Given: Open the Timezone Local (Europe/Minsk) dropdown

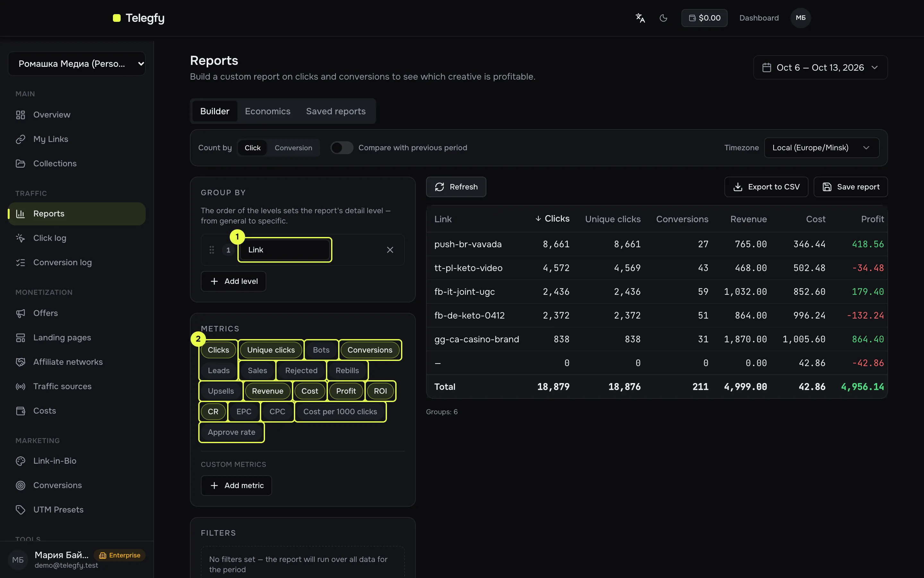Looking at the screenshot, I should click(x=822, y=148).
